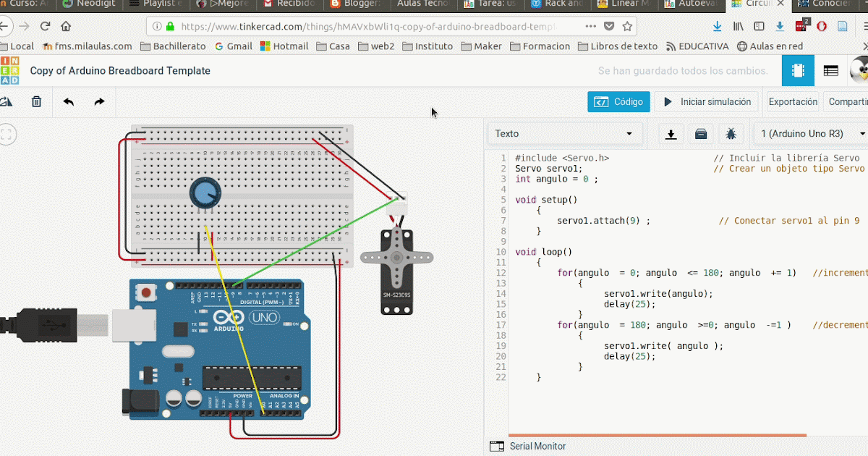This screenshot has height=456, width=868.
Task: Click the Compartir link
Action: (x=846, y=101)
